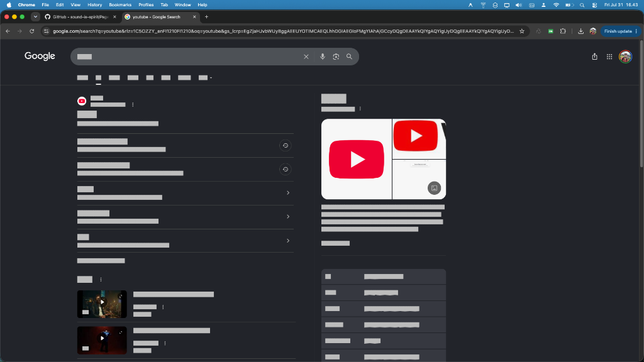Reload the Google search page
644x362 pixels.
(31, 31)
